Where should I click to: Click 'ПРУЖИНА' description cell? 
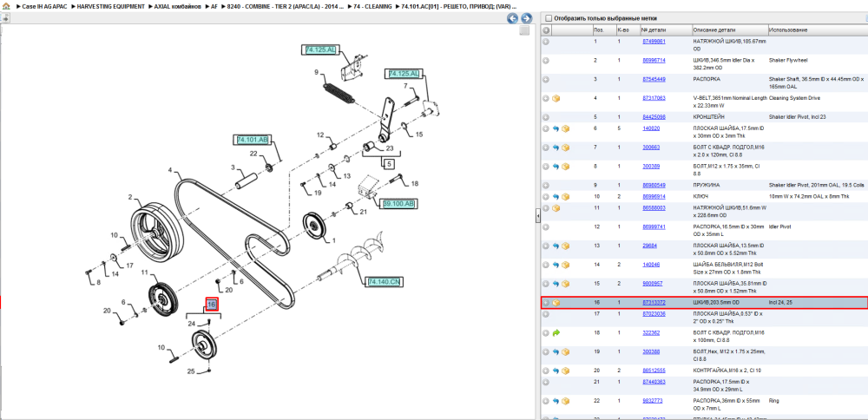707,185
